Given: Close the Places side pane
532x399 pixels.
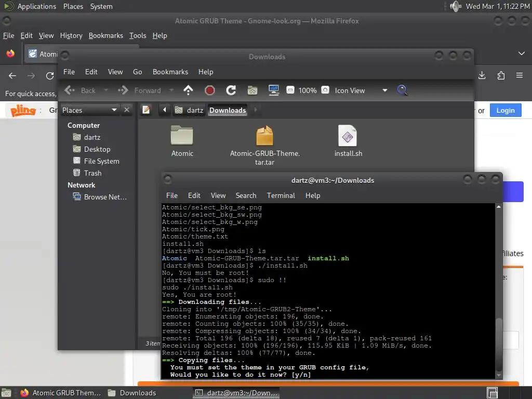Looking at the screenshot, I should pos(127,110).
